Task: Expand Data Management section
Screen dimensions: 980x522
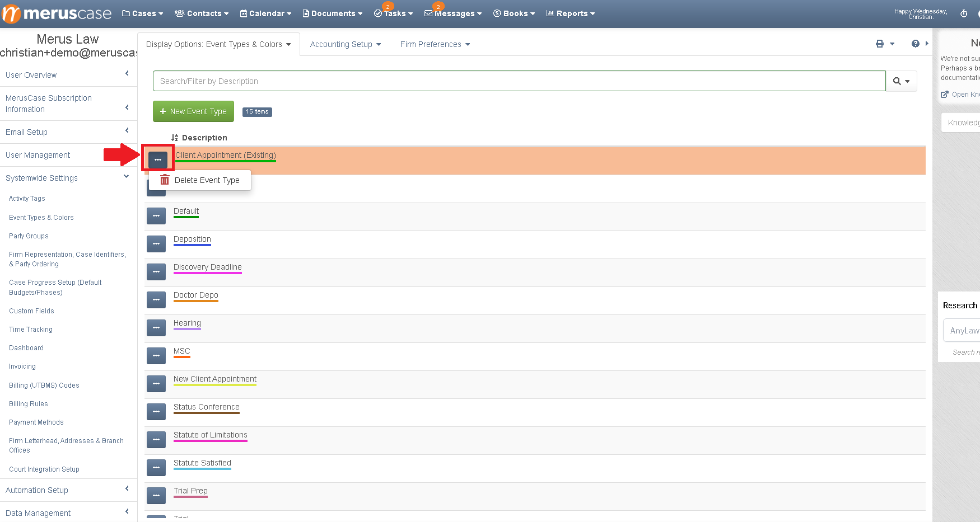Action: [67, 512]
